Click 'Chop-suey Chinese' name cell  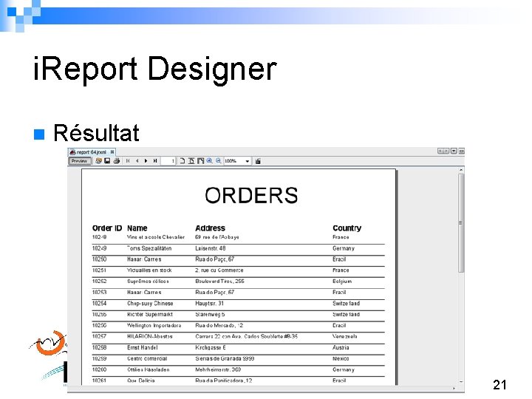click(x=150, y=304)
